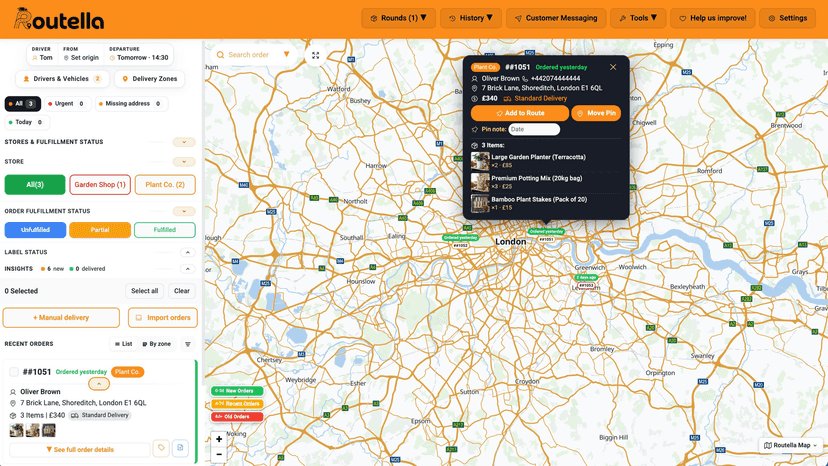Viewport: 828px width, 466px height.
Task: See full order details
Action: (x=80, y=450)
